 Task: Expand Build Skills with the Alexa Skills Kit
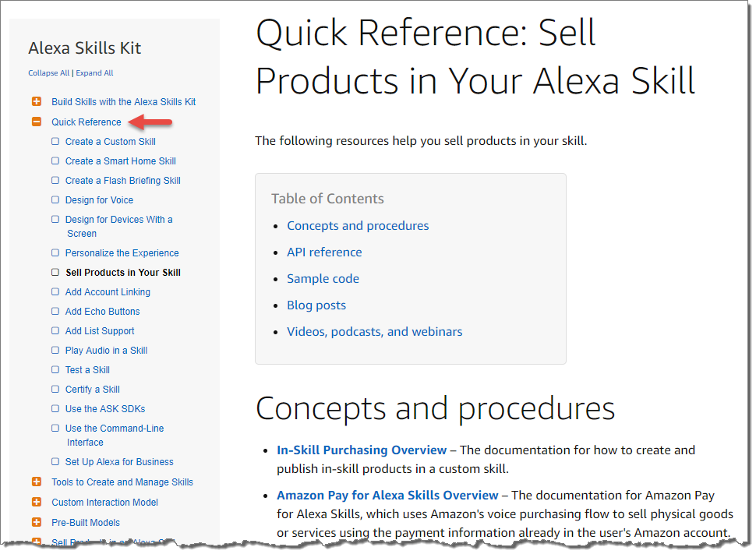37,102
